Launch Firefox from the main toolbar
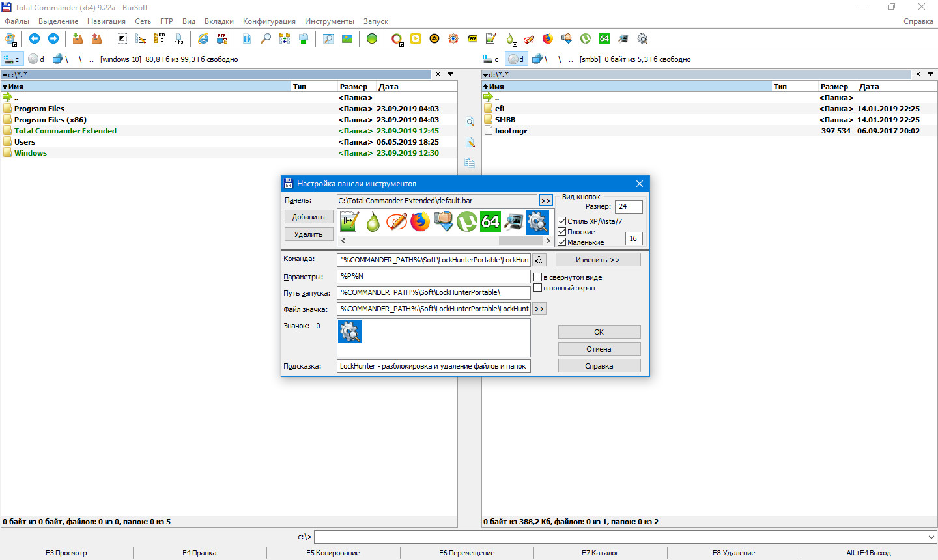The width and height of the screenshot is (938, 560). point(548,38)
